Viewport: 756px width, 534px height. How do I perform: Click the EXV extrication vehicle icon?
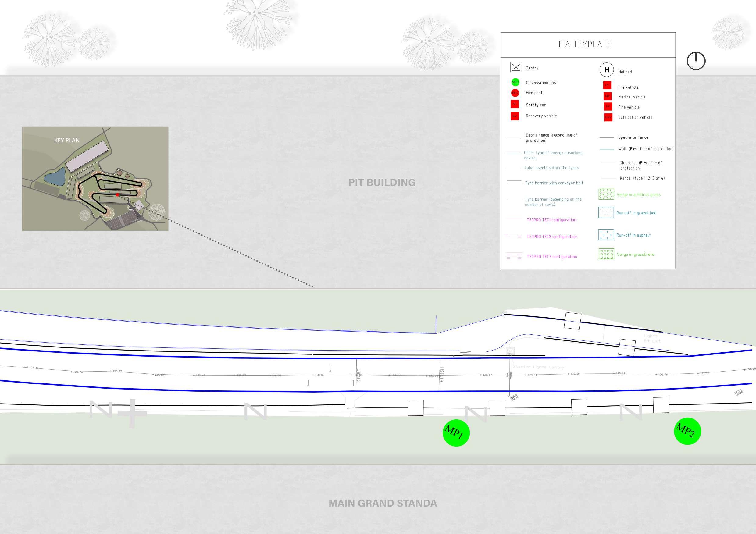(608, 117)
